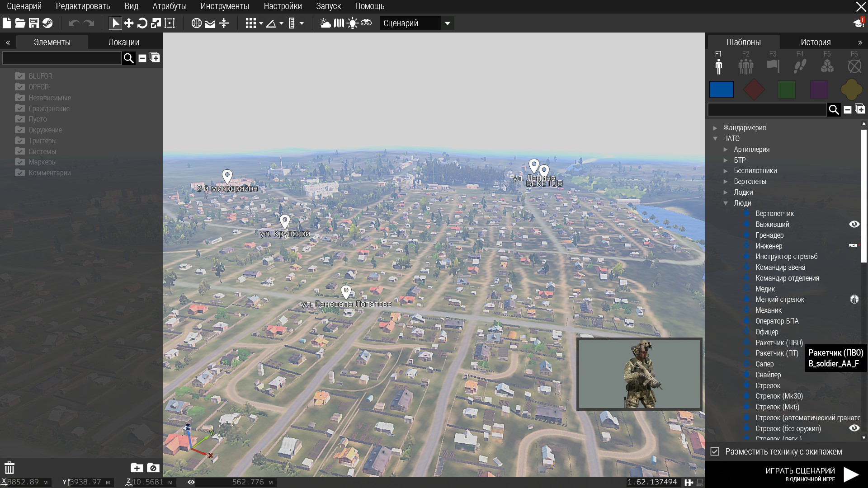The width and height of the screenshot is (868, 488).
Task: Select the scale widget tool
Action: coord(156,23)
